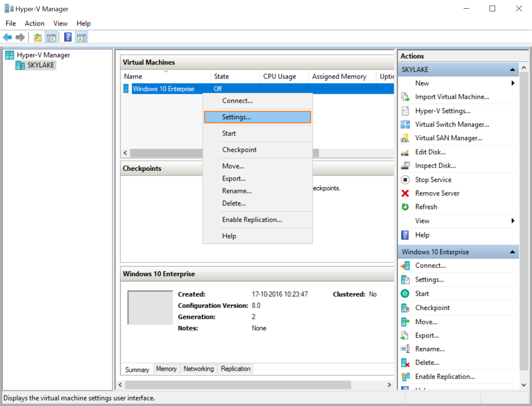
Task: Open the View menu in menu bar
Action: pos(60,23)
